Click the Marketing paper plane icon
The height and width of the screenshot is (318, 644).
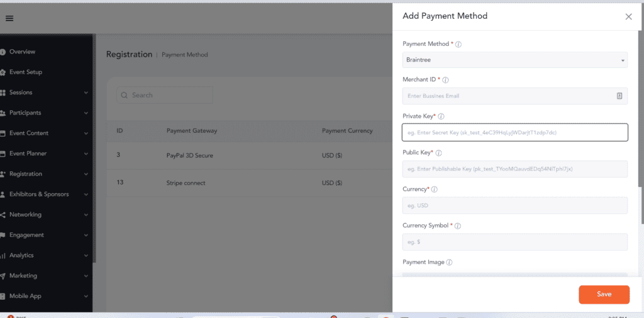3,276
